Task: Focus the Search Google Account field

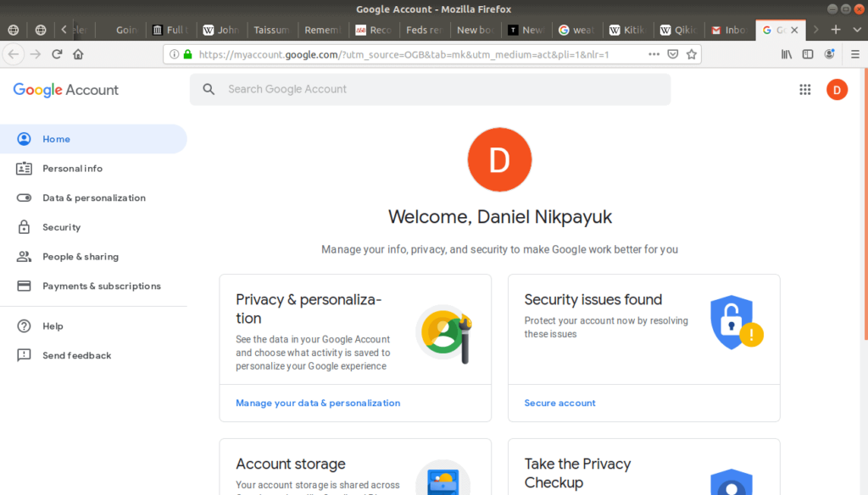Action: [430, 89]
